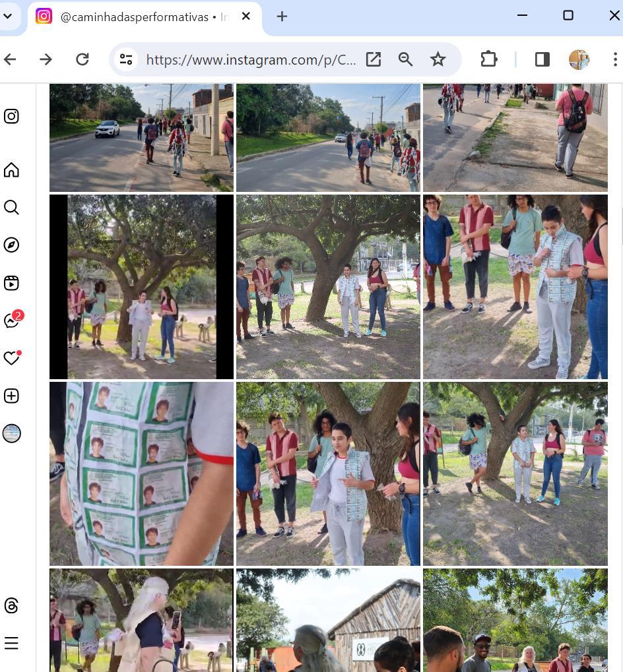Open photo with person leaning on tree
Image resolution: width=623 pixels, height=672 pixels.
pyautogui.click(x=515, y=473)
